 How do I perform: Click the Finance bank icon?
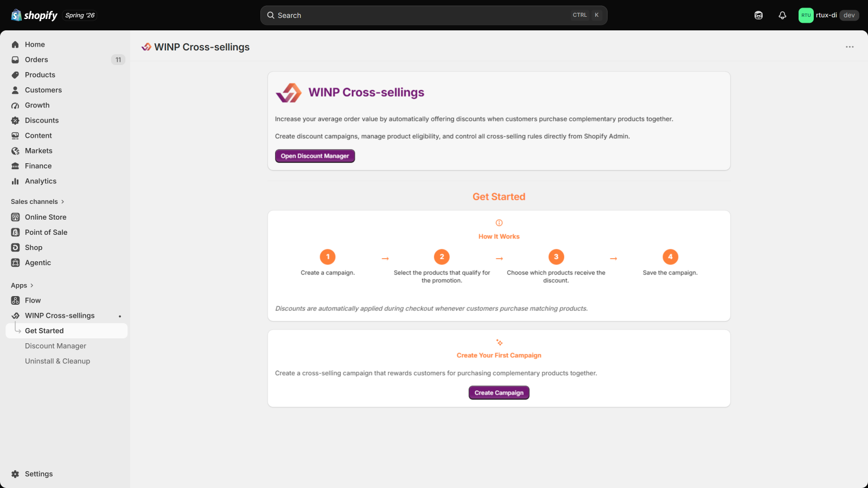click(15, 166)
